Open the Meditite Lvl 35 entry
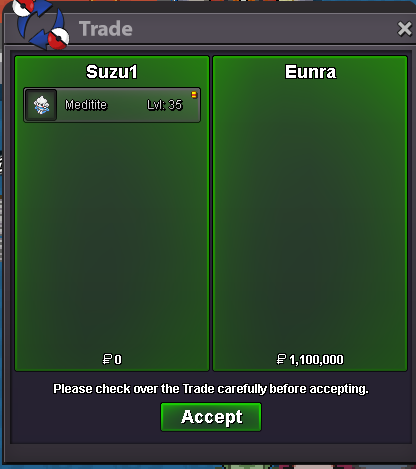The image size is (416, 469). 112,105
